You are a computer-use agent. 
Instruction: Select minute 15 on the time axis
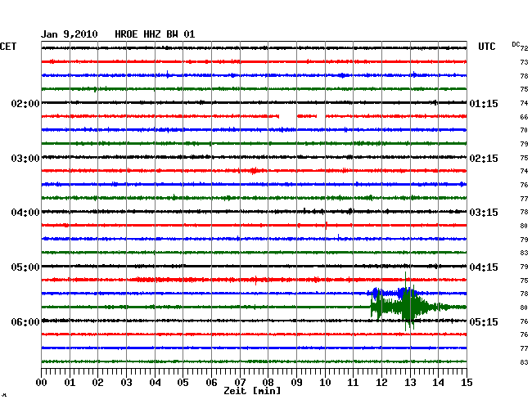[467, 383]
